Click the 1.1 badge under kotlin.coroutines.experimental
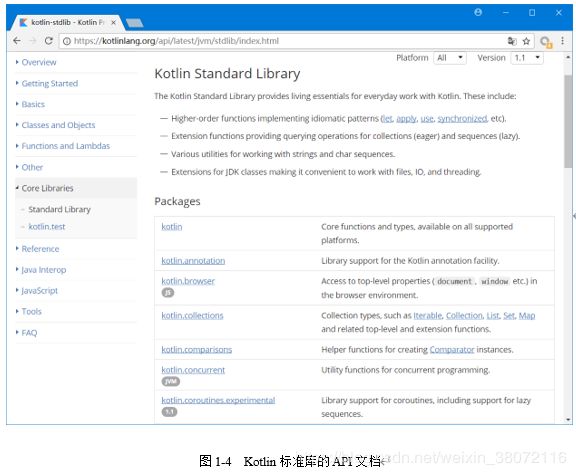Screen dimensions: 576x476 coord(169,412)
